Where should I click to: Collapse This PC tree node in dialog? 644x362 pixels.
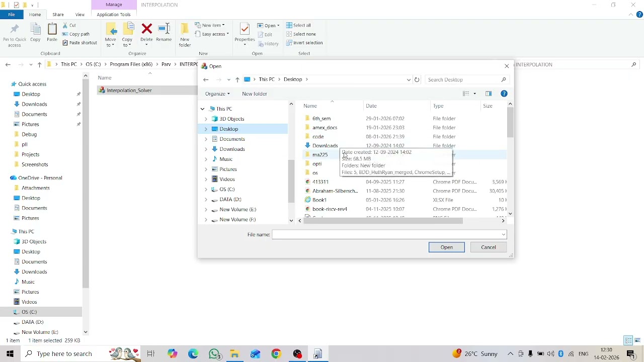coord(203,109)
